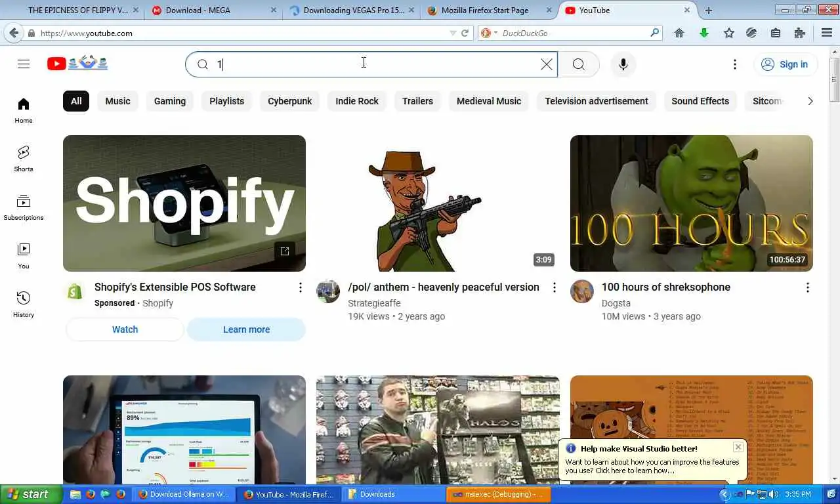Viewport: 840px width, 504px height.
Task: Open the Shopify ad channel avatar
Action: 75,291
